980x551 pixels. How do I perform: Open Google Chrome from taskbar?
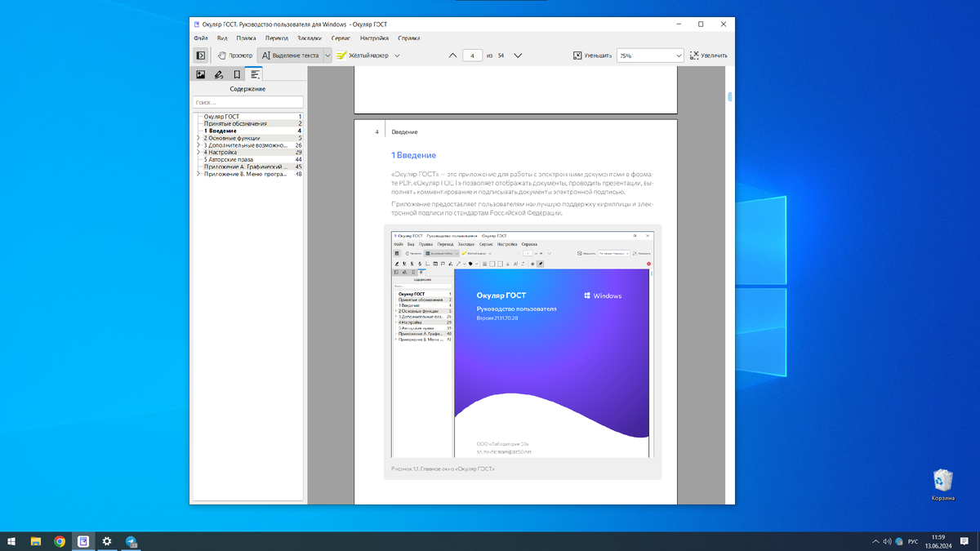coord(60,541)
